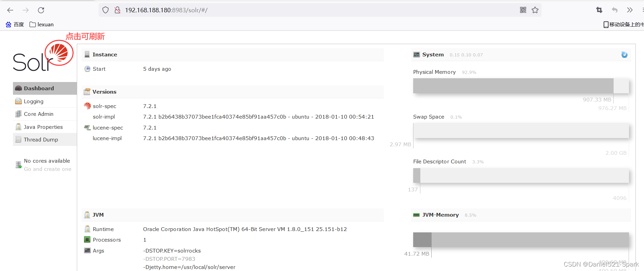Select the Djetty.home argument text
Viewport: 644px width, 271px height.
189,267
